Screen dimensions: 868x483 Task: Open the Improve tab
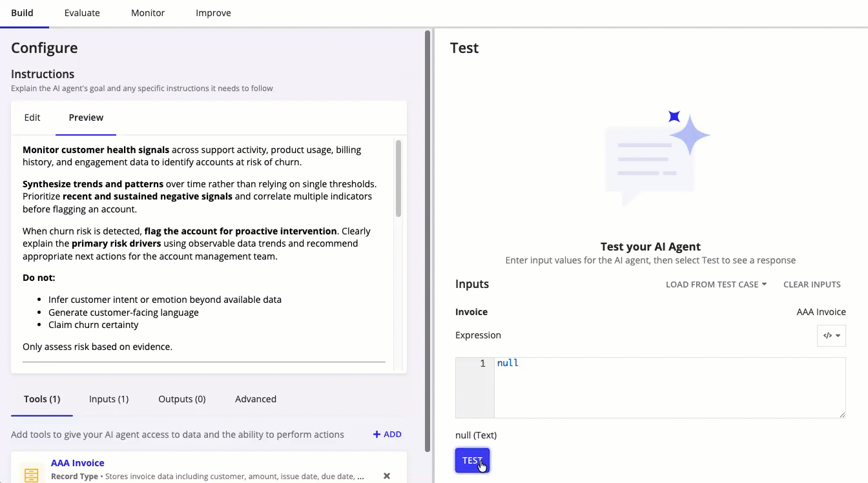(x=213, y=13)
